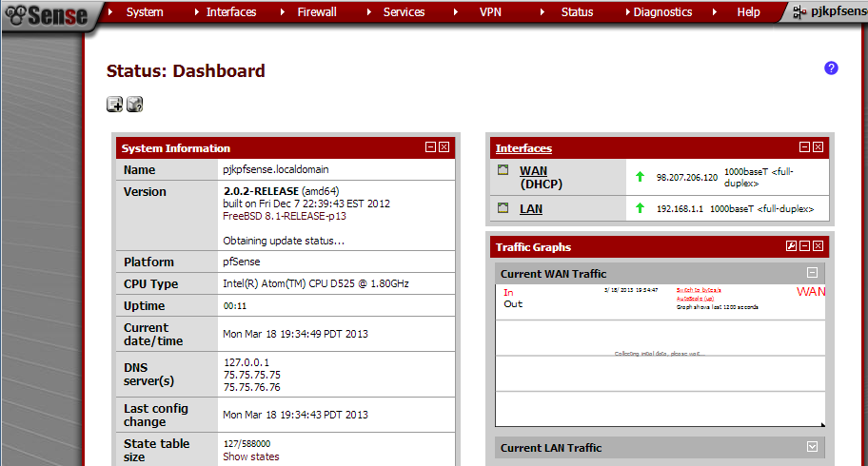Click the pfSense platform value
Screen dimensions: 868x466
(242, 262)
